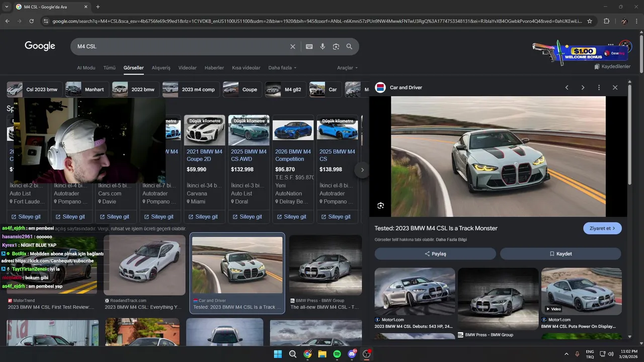Image resolution: width=644 pixels, height=362 pixels.
Task: Open the Daha Fazla Bilgi link
Action: coord(451,240)
